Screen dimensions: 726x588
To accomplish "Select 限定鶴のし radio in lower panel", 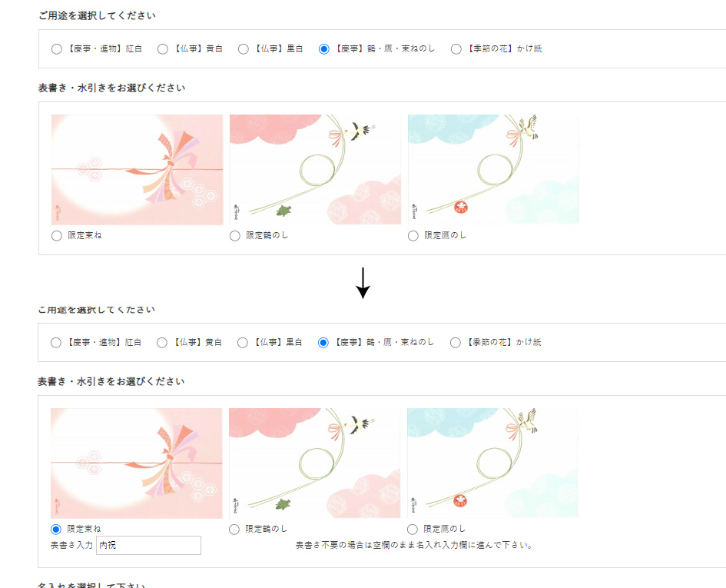I will (234, 530).
